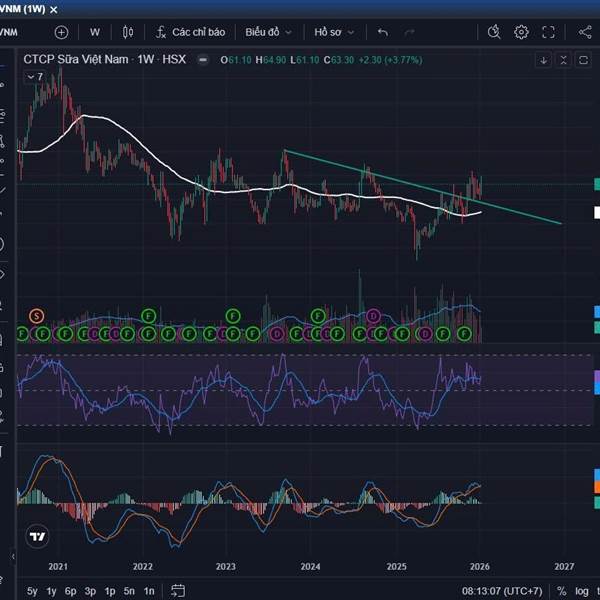This screenshot has height=600, width=600.
Task: Select the 1y time range
Action: point(52,590)
